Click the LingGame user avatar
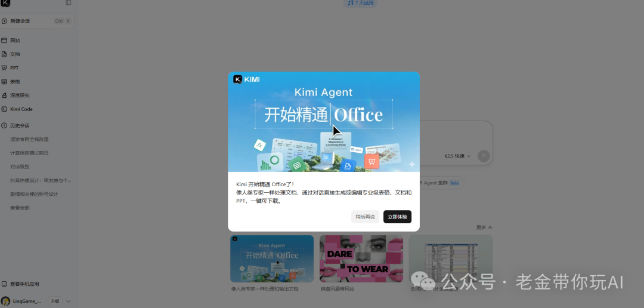The height and width of the screenshot is (308, 644). pos(5,301)
